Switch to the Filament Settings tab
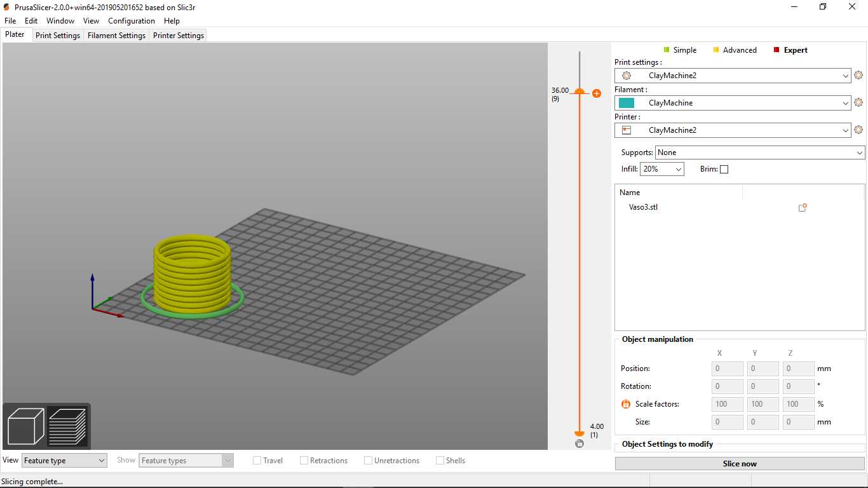 click(117, 36)
